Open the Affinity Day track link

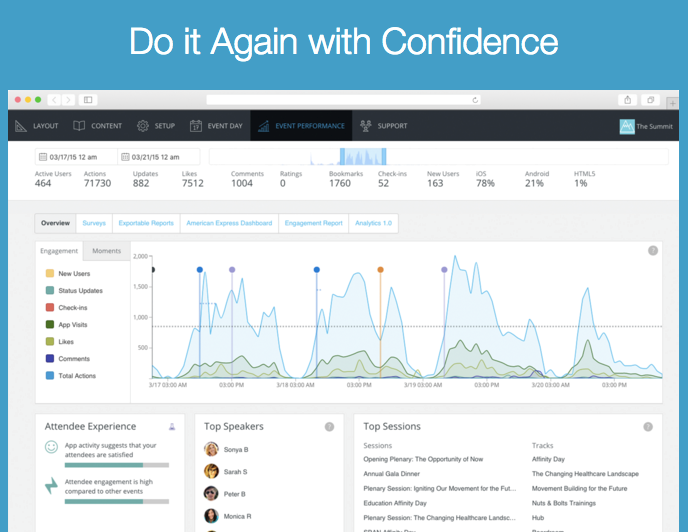click(548, 459)
